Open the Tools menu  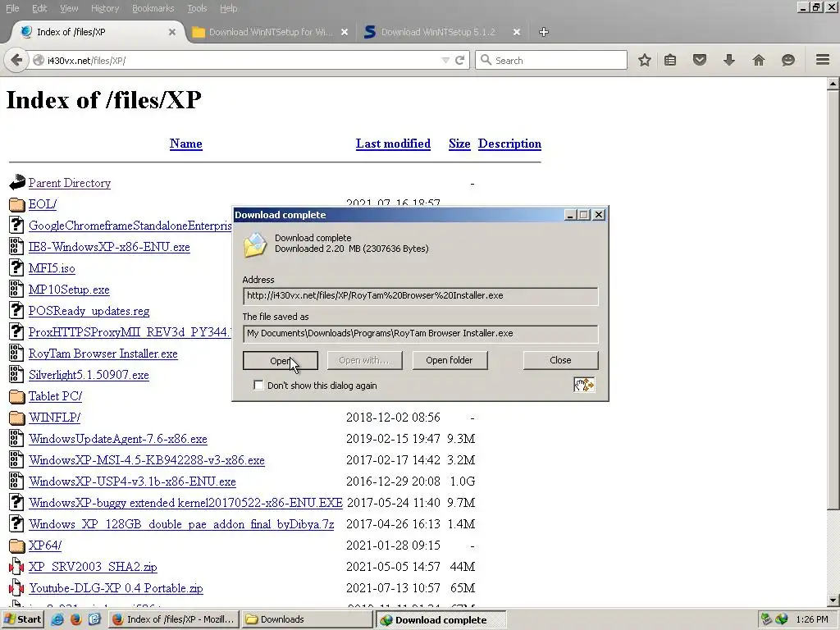tap(197, 8)
